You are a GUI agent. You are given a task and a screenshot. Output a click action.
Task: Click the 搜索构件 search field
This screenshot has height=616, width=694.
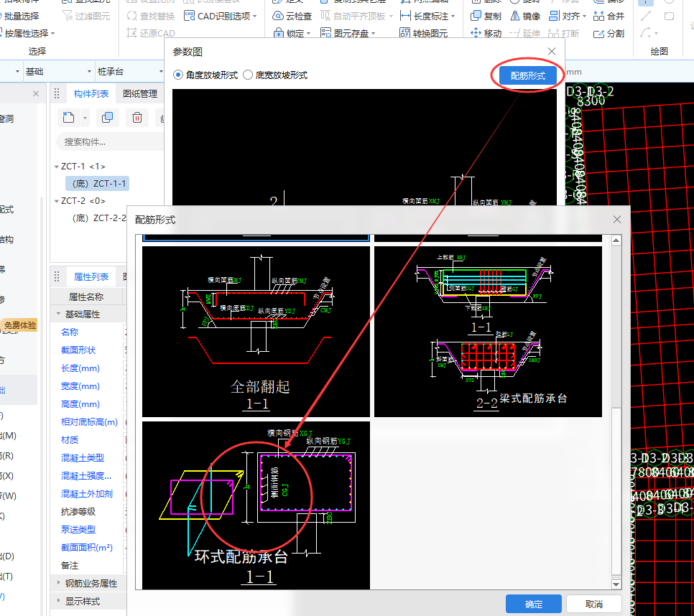110,142
